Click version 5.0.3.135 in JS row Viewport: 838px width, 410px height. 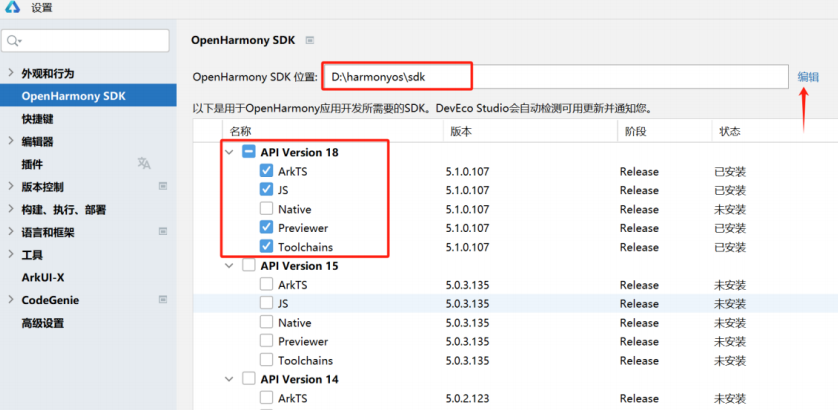(x=468, y=304)
